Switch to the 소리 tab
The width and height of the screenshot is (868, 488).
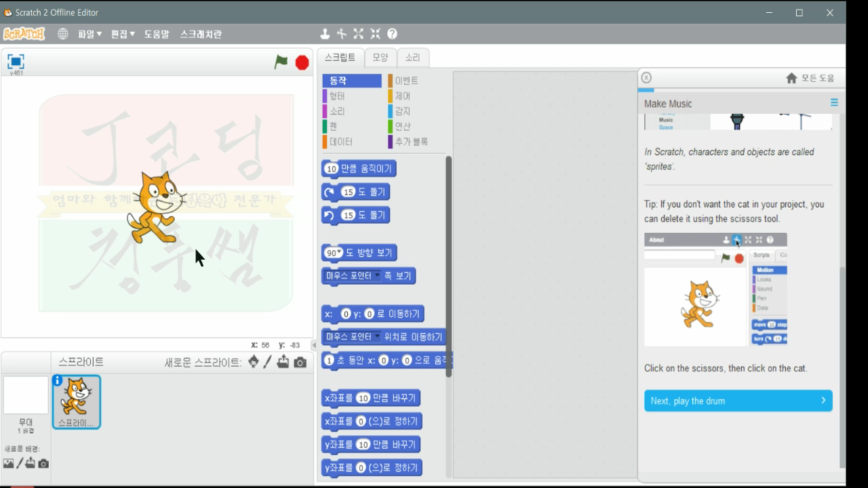click(x=413, y=58)
